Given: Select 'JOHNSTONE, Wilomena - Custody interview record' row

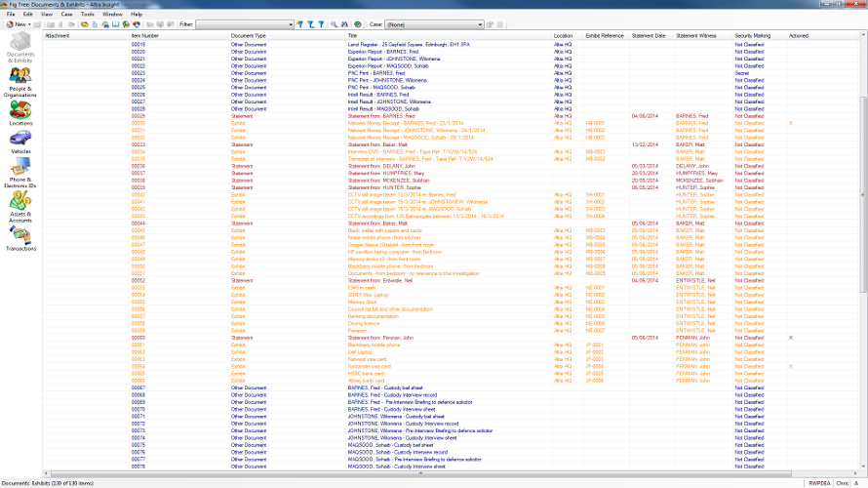Looking at the screenshot, I should tap(450, 424).
